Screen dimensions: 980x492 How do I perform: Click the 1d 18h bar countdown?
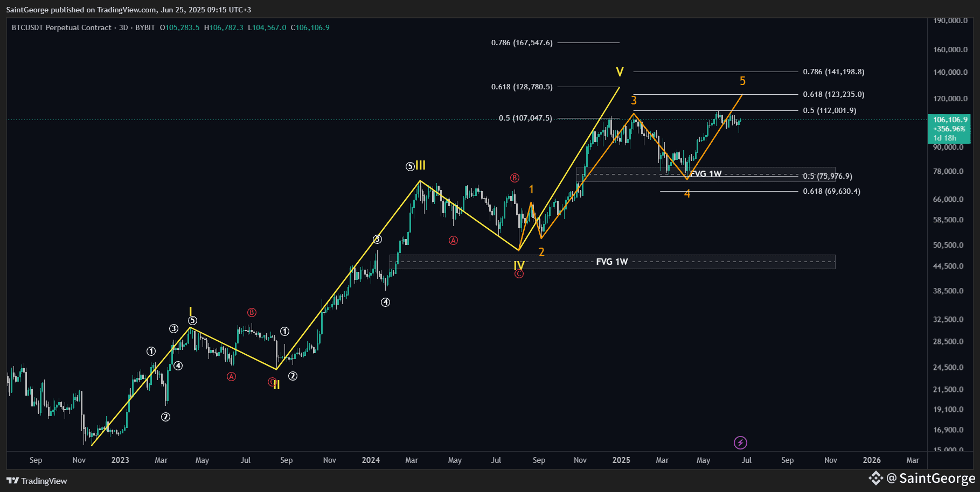tap(944, 138)
